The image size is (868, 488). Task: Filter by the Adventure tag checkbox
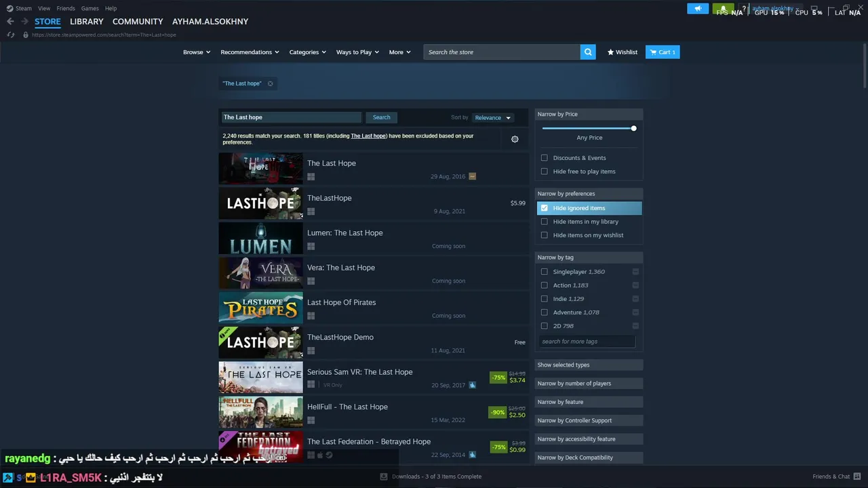pyautogui.click(x=544, y=312)
